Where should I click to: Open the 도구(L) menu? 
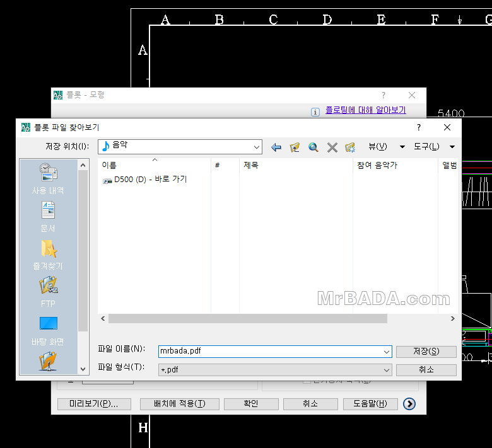coord(426,146)
